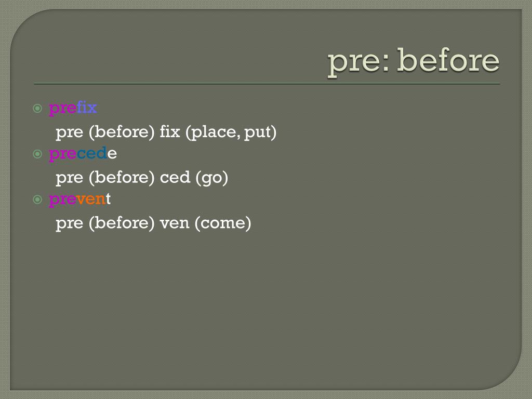Viewport: 532px width, 399px height.
Task: Click '(before)' in the precede explanation line
Action: pyautogui.click(x=122, y=178)
